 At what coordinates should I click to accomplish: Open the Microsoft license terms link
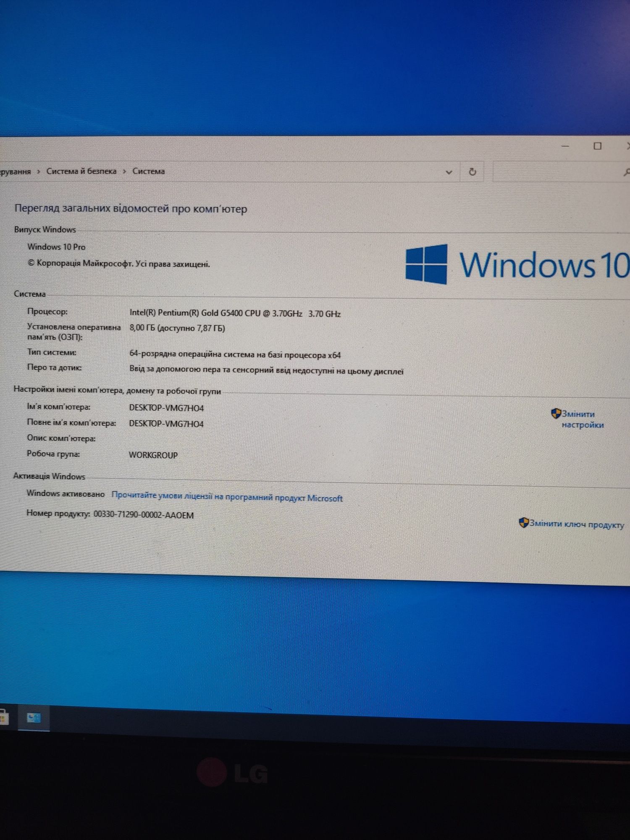[227, 496]
